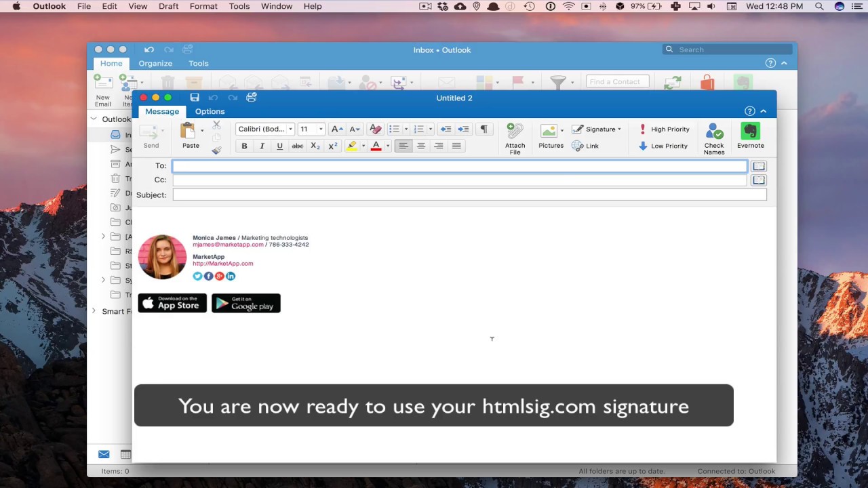
Task: Click Twitter icon in signature
Action: click(x=197, y=276)
